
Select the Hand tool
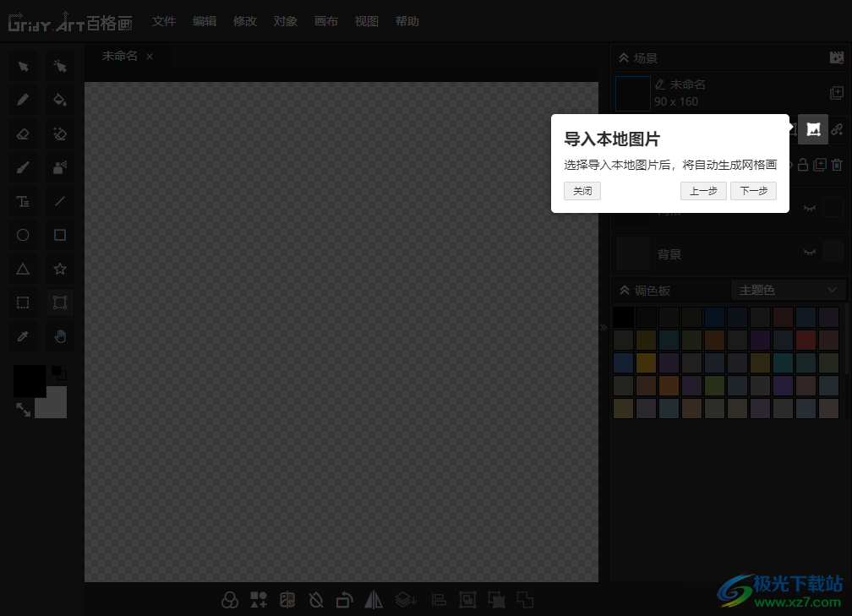click(x=59, y=335)
